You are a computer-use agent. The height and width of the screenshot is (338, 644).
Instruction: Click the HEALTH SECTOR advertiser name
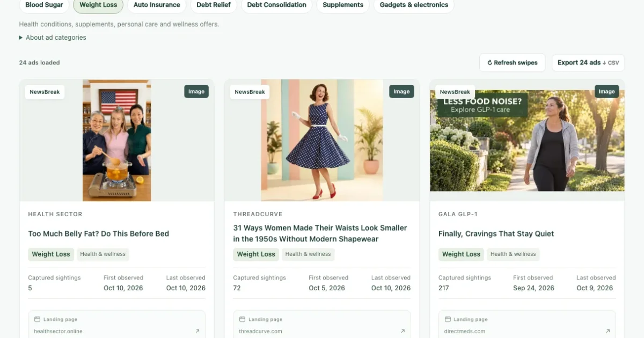(55, 214)
